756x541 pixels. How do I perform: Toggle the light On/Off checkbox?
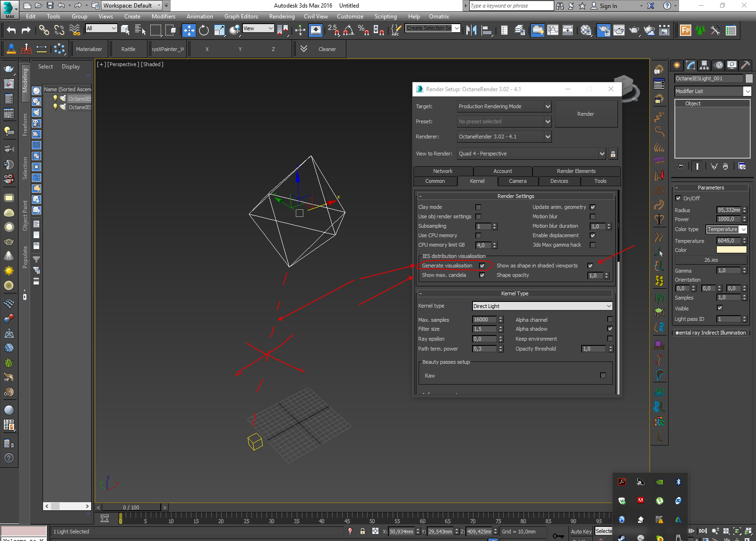[x=679, y=198]
